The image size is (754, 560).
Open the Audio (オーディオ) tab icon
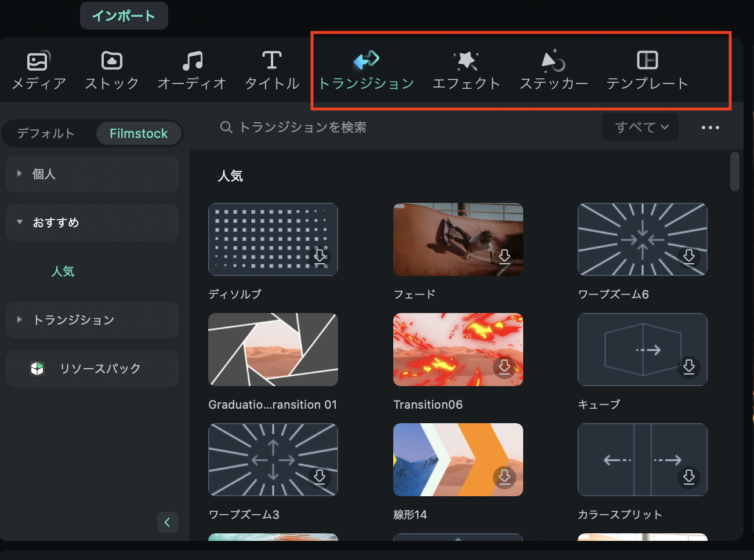tap(192, 61)
